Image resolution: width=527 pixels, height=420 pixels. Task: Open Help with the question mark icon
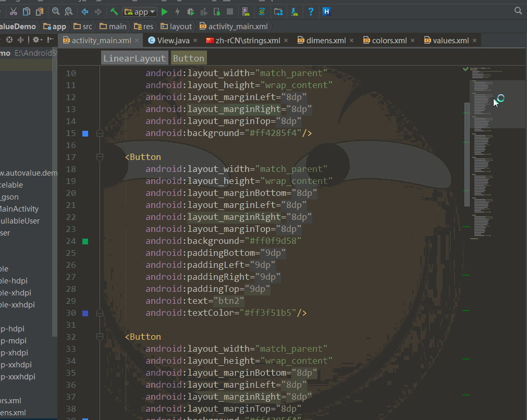[x=311, y=12]
